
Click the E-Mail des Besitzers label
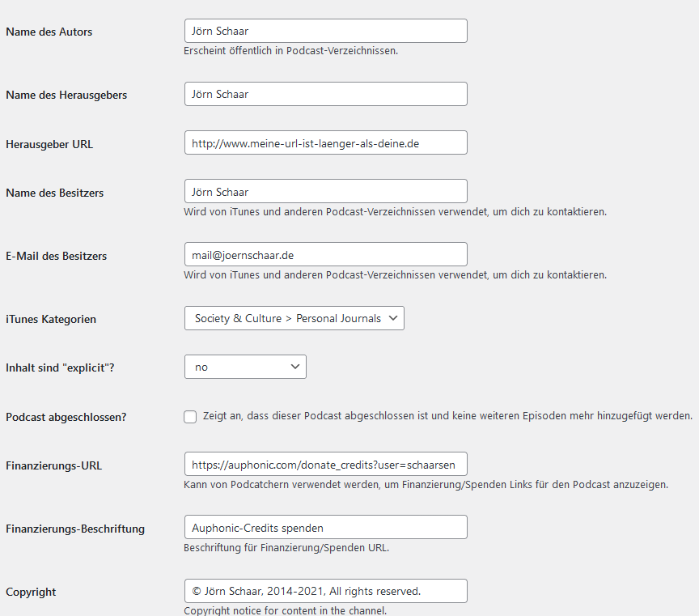point(56,256)
